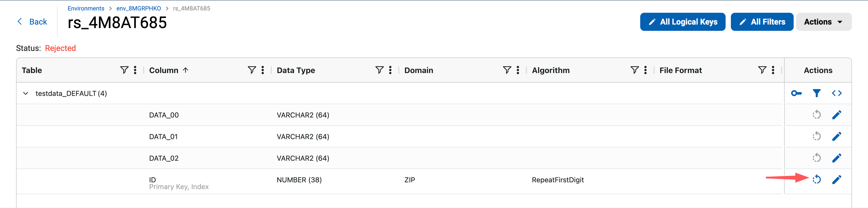Click the All Logical Keys button

coord(682,22)
